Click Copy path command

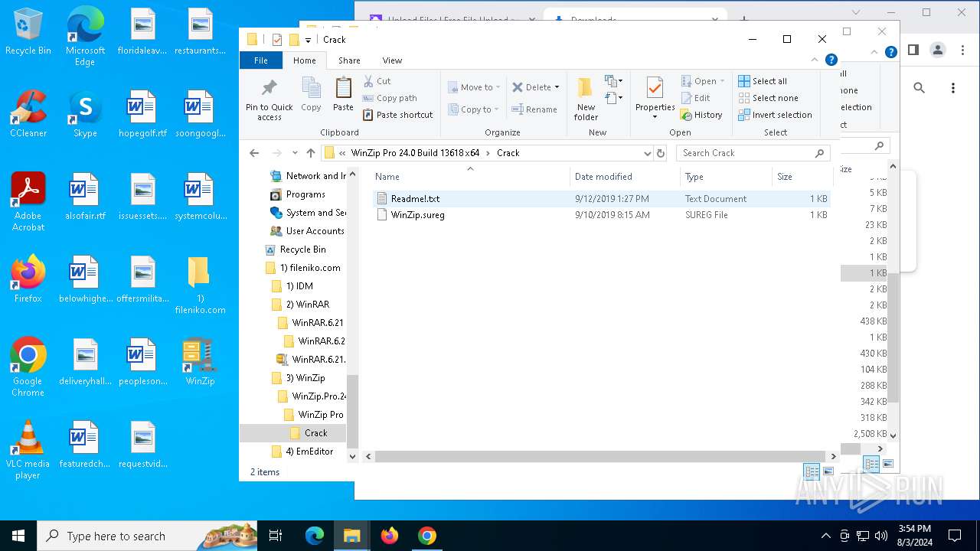pyautogui.click(x=390, y=98)
